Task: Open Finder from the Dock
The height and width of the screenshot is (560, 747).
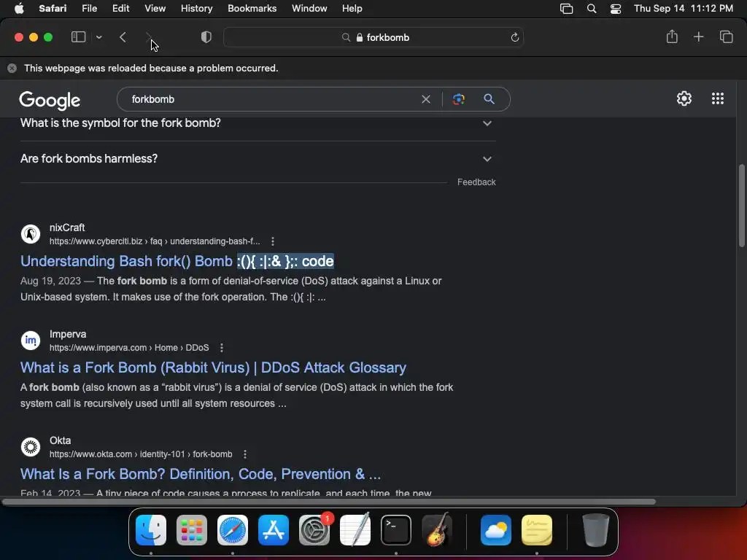Action: (151, 530)
